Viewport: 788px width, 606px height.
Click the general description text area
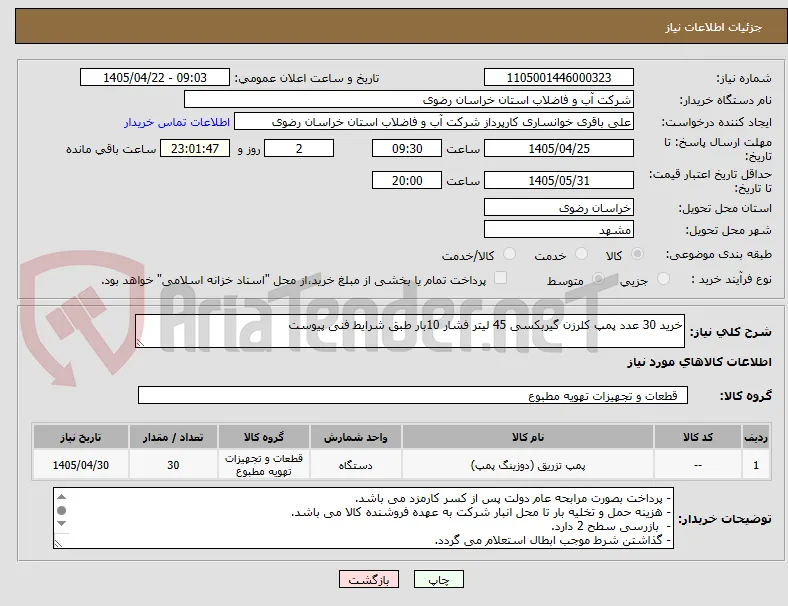click(410, 331)
